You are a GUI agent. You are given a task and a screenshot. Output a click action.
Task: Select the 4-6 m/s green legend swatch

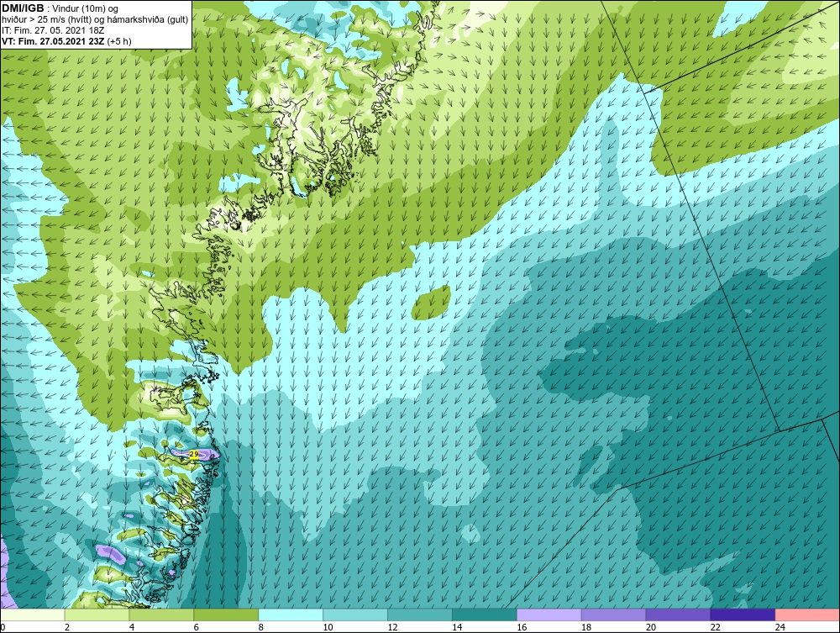click(x=161, y=615)
